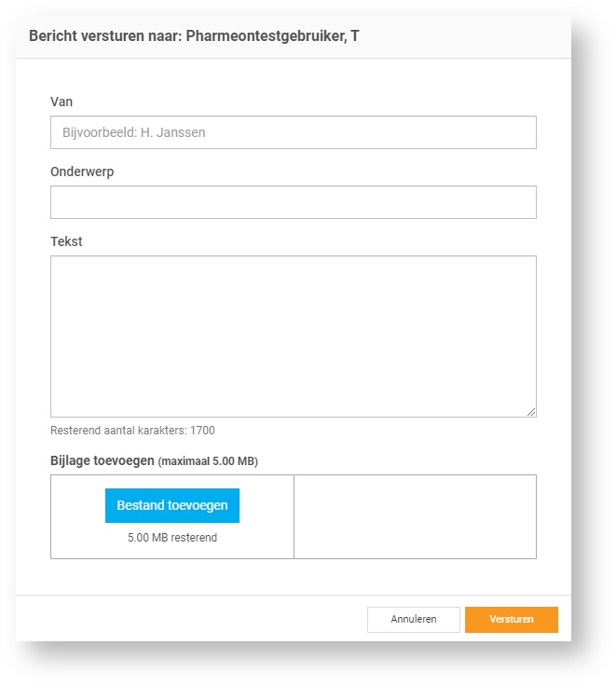Cancel the message with Annuleren
616x686 pixels.
click(x=413, y=620)
